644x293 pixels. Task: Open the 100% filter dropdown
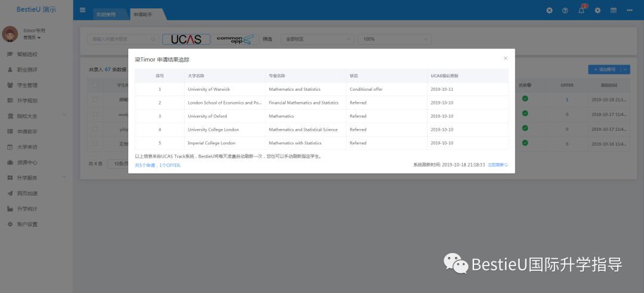point(395,39)
